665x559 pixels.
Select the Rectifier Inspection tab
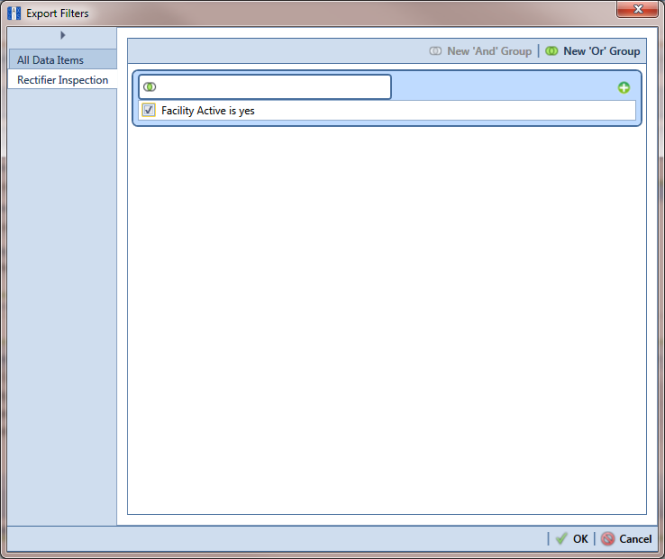(62, 80)
